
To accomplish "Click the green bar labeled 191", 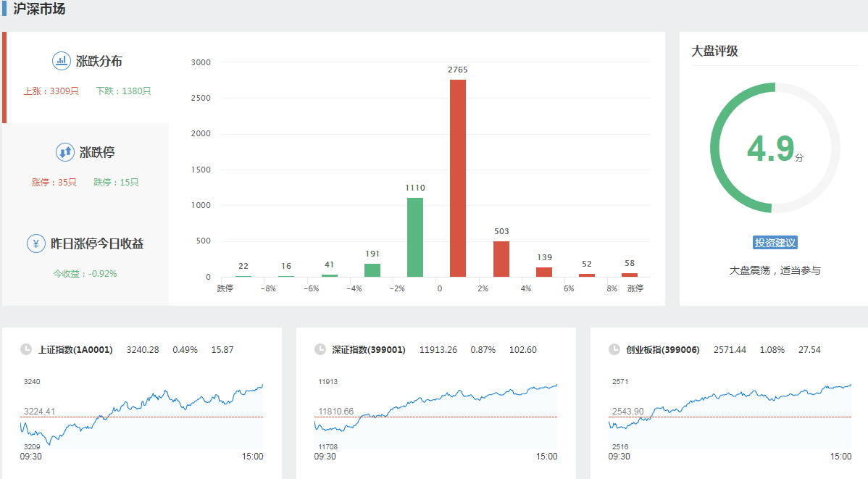I will pos(372,270).
